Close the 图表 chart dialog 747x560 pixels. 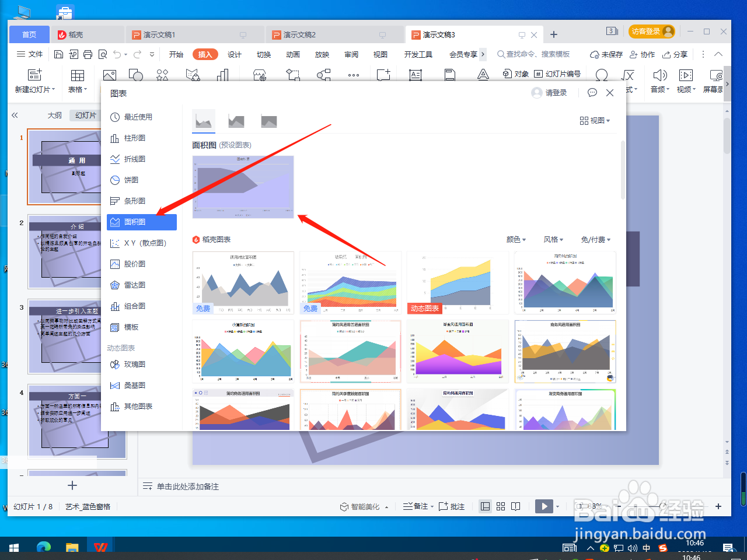pos(610,93)
